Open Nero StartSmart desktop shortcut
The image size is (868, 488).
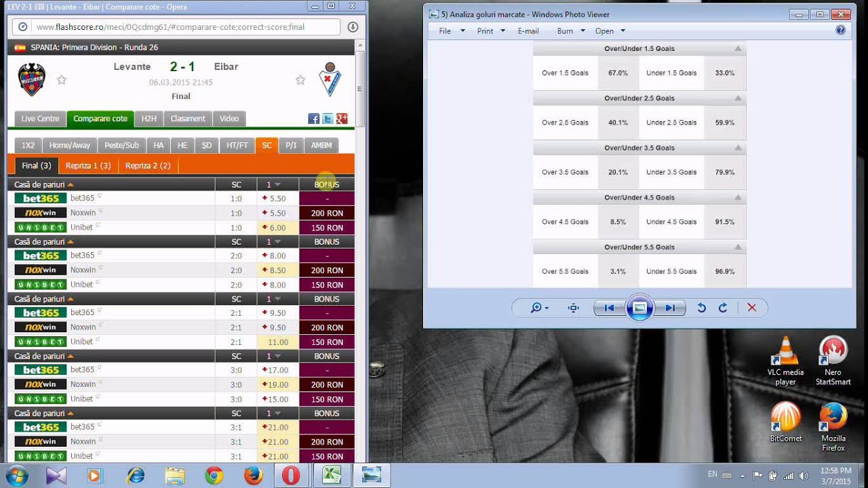tap(833, 361)
